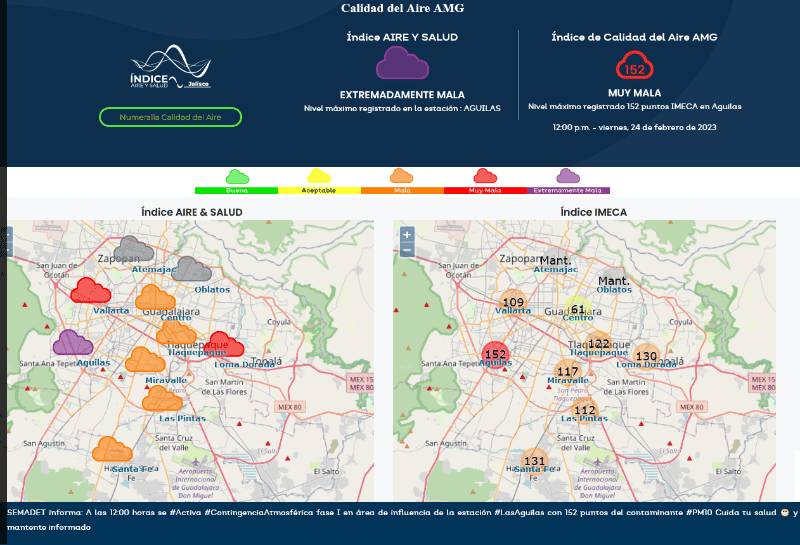Click the orange Las Pintas cloud marker
Image resolution: width=800 pixels, height=545 pixels.
pyautogui.click(x=162, y=399)
